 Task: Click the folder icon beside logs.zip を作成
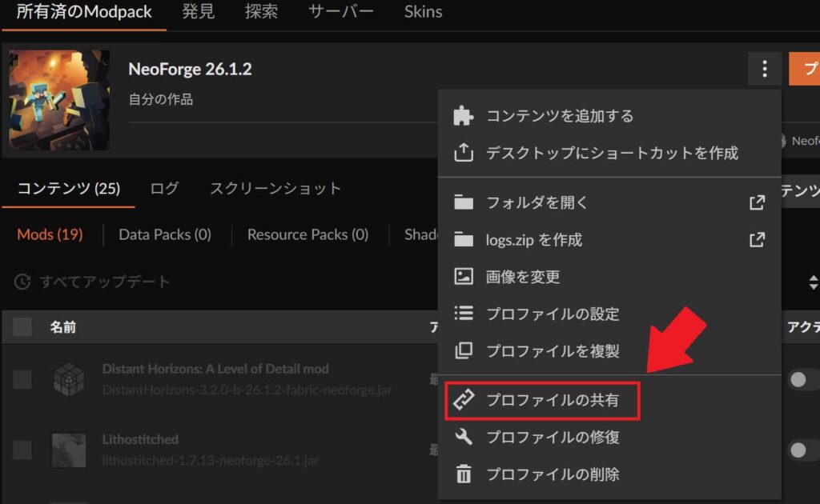click(464, 239)
